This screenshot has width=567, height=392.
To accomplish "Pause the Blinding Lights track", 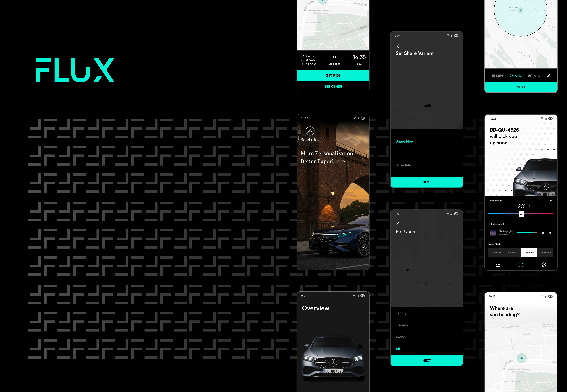I will click(543, 233).
